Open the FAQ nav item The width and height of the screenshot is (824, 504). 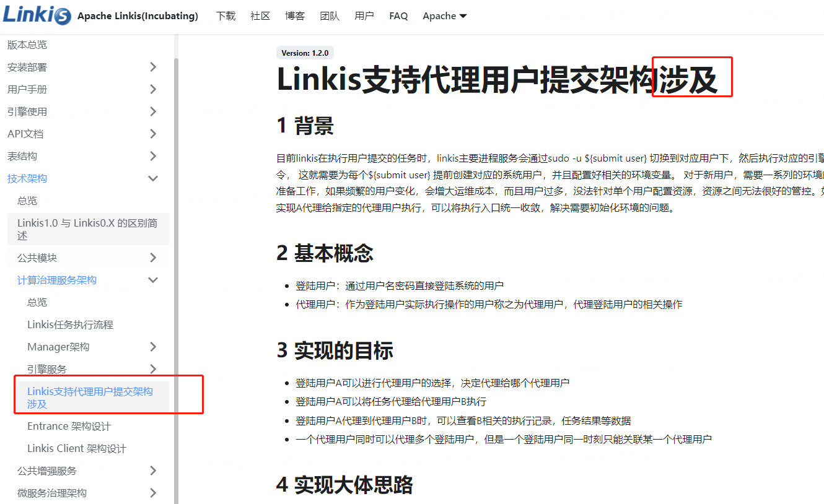398,16
